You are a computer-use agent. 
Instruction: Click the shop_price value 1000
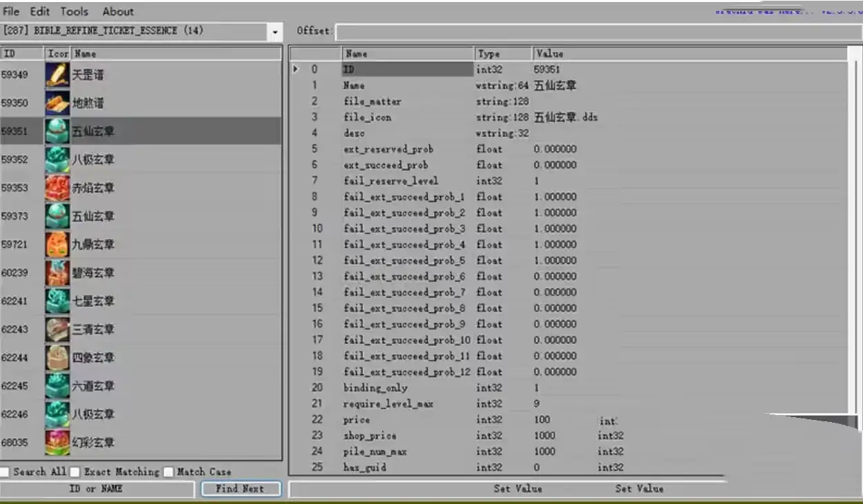pos(544,435)
